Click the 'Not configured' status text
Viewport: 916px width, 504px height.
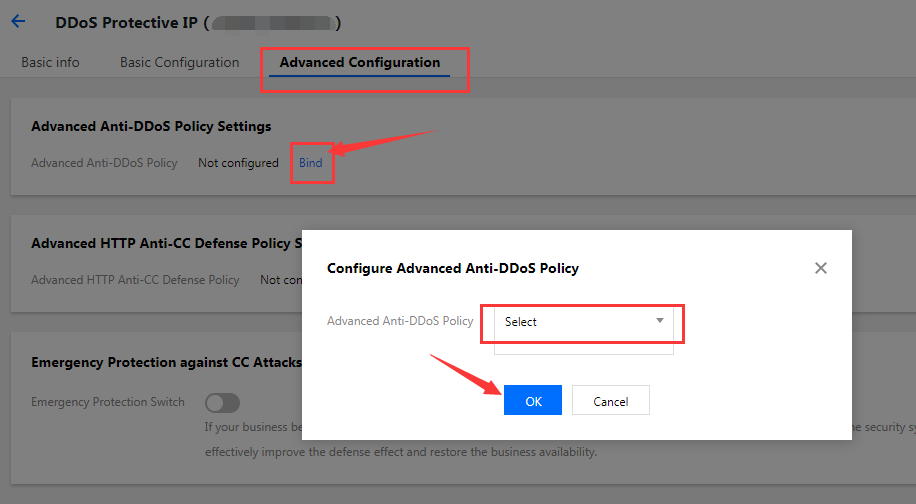238,163
